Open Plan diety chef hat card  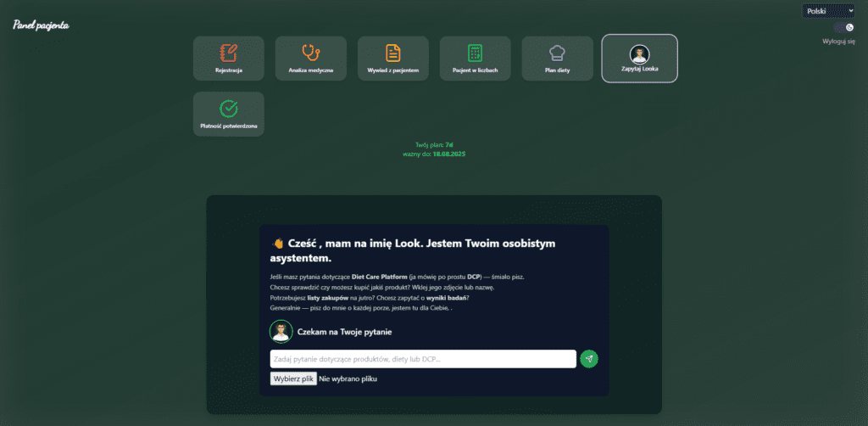coord(558,59)
